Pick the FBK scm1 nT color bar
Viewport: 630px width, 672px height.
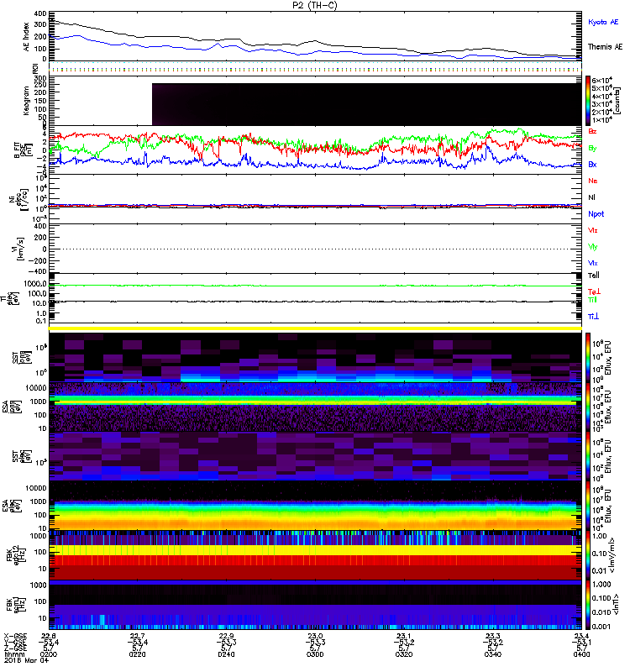pyautogui.click(x=587, y=605)
